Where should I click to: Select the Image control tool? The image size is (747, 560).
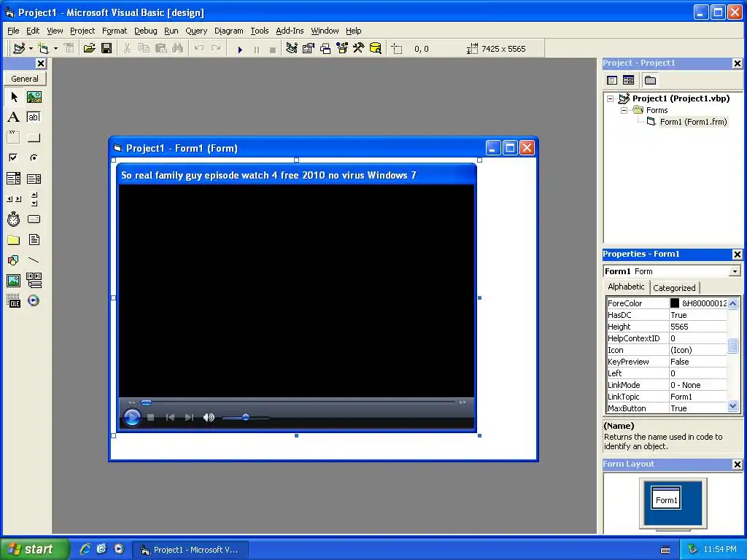(x=14, y=281)
